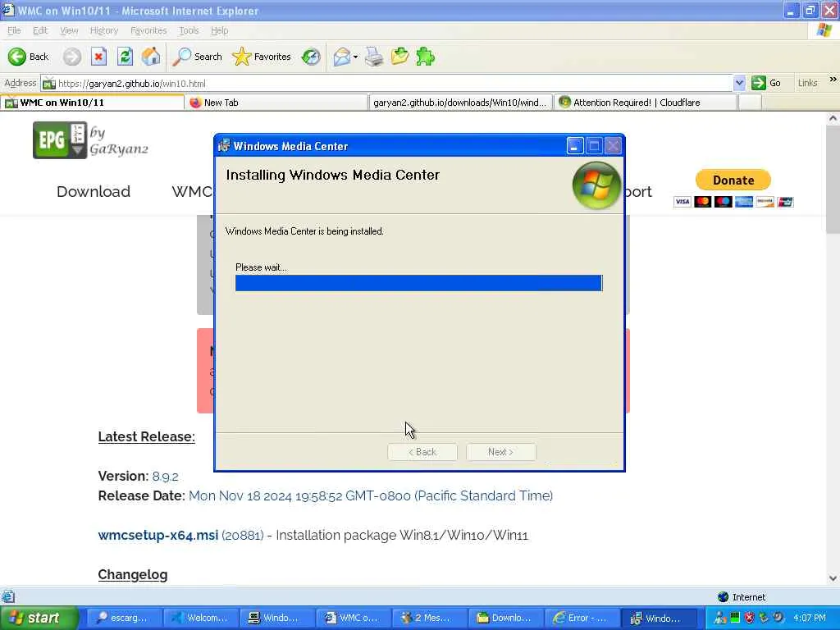Image resolution: width=840 pixels, height=630 pixels.
Task: Open the History menu
Action: coord(104,30)
